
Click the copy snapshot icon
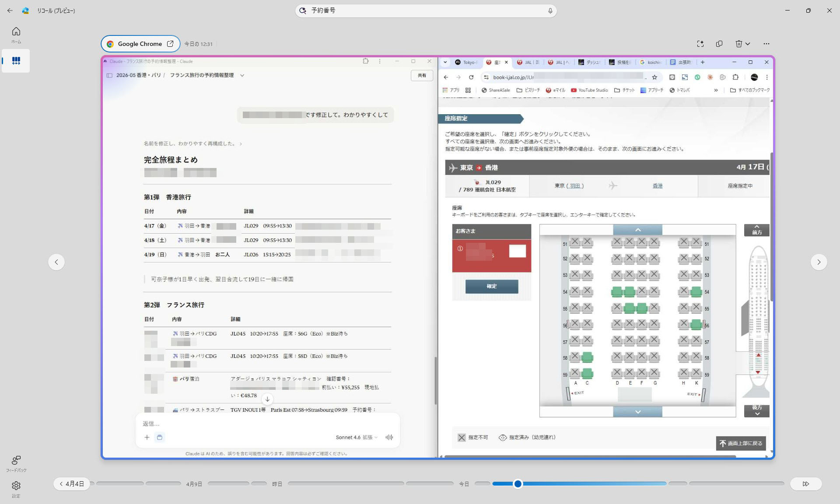click(x=719, y=44)
